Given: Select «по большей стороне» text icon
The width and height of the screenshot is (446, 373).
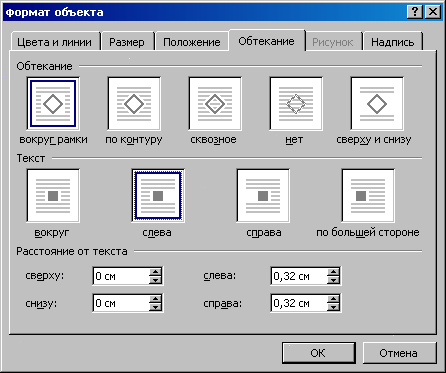Looking at the screenshot, I should [x=368, y=196].
